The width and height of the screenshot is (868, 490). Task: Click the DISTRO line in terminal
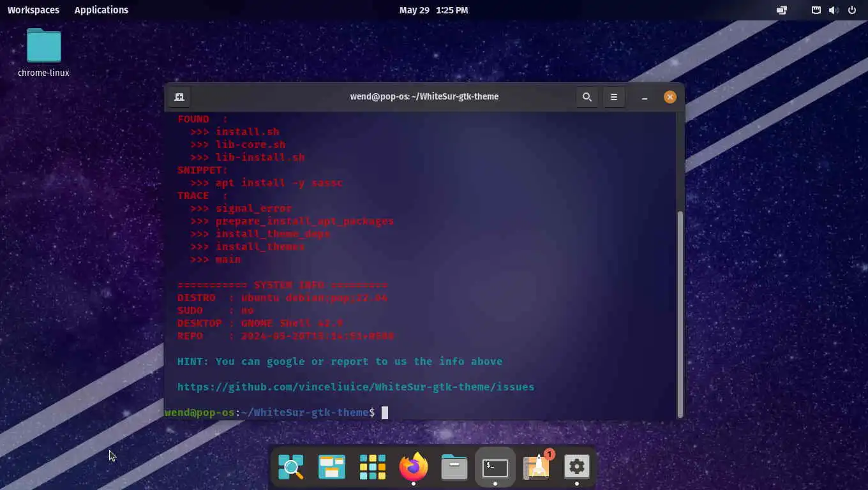283,297
